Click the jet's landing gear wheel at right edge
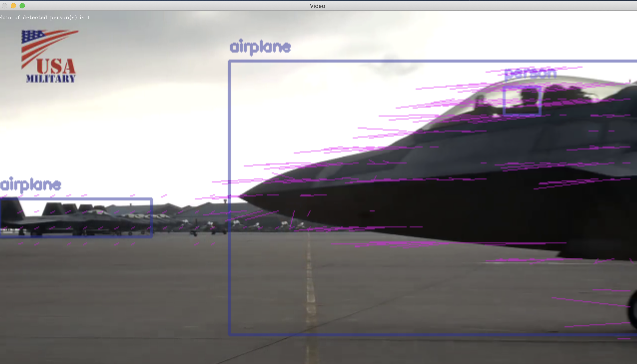 tap(633, 310)
